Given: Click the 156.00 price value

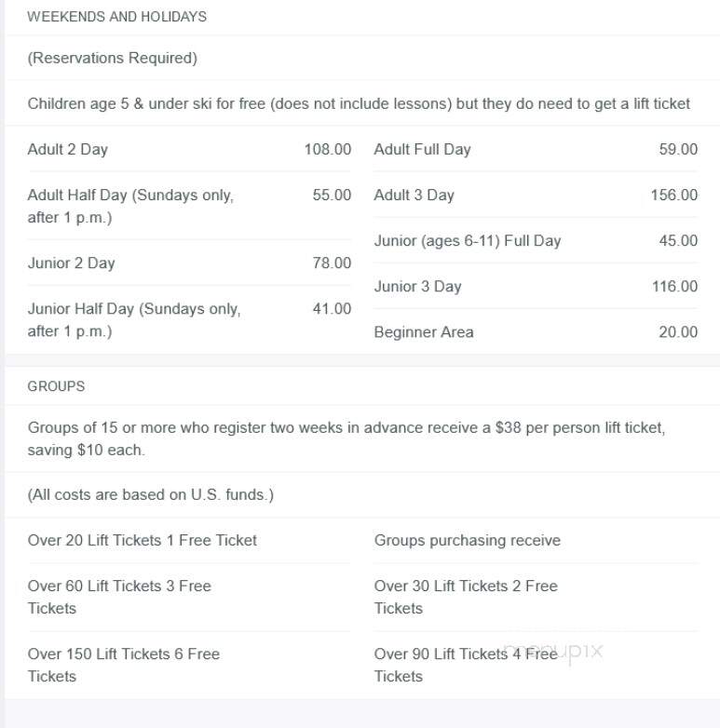Looking at the screenshot, I should click(674, 195).
